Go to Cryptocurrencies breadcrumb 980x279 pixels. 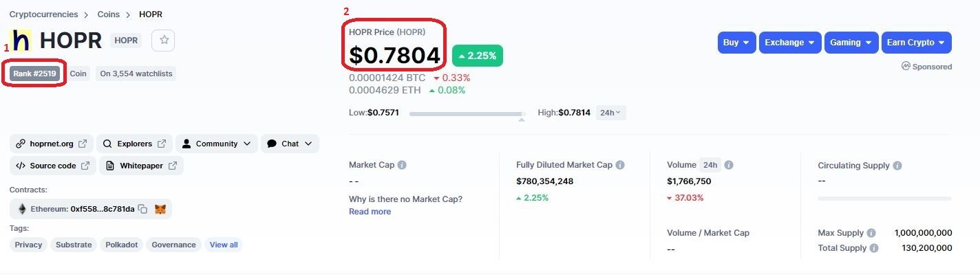tap(43, 14)
